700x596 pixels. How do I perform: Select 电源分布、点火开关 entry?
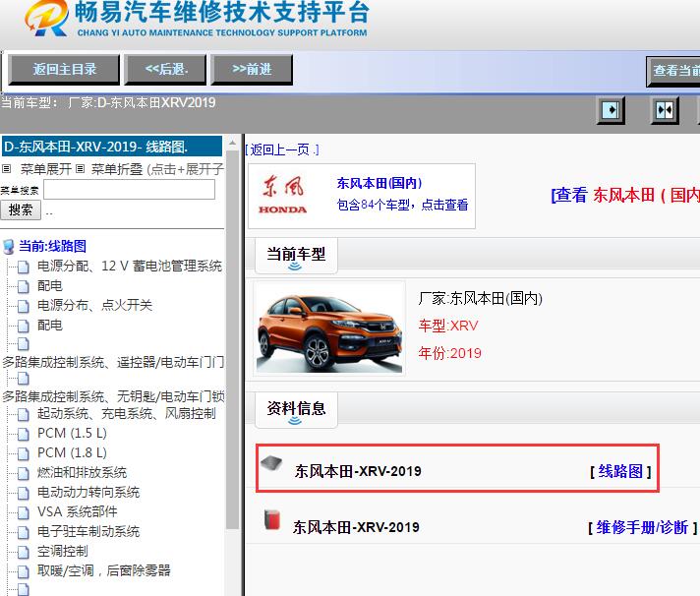(x=94, y=305)
